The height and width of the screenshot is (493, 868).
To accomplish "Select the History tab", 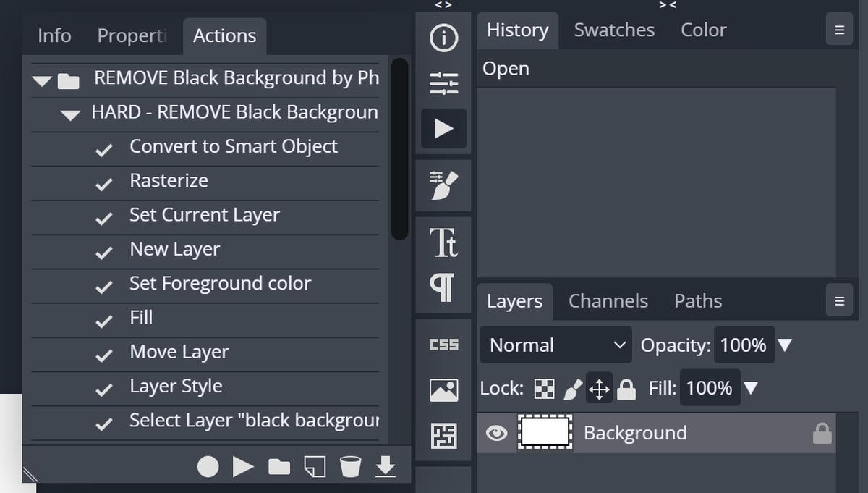I will tap(518, 30).
